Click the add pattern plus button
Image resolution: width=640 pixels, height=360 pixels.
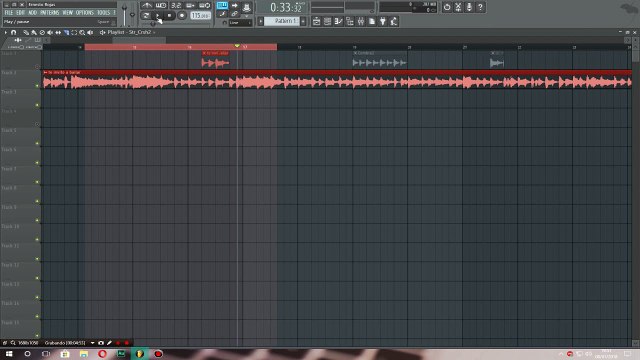[x=303, y=21]
